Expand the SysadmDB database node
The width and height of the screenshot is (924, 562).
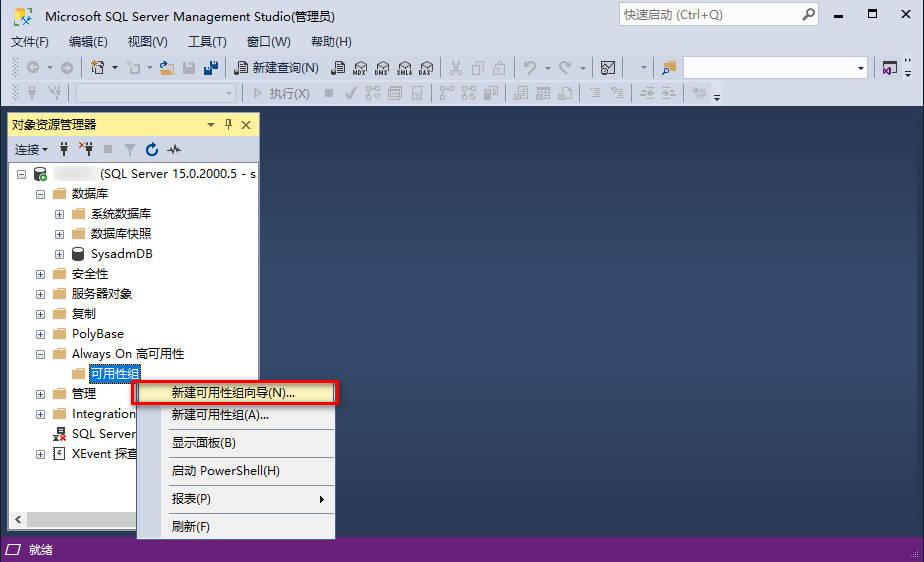click(x=60, y=254)
